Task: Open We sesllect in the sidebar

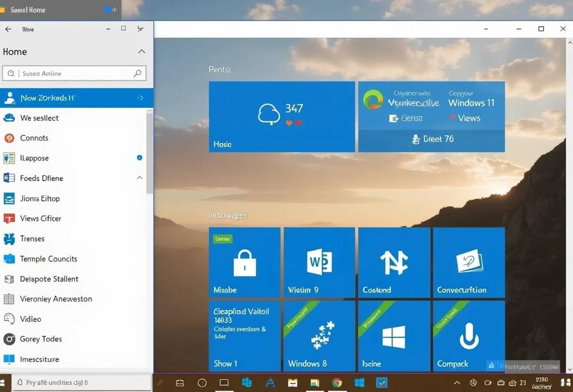Action: coord(73,118)
